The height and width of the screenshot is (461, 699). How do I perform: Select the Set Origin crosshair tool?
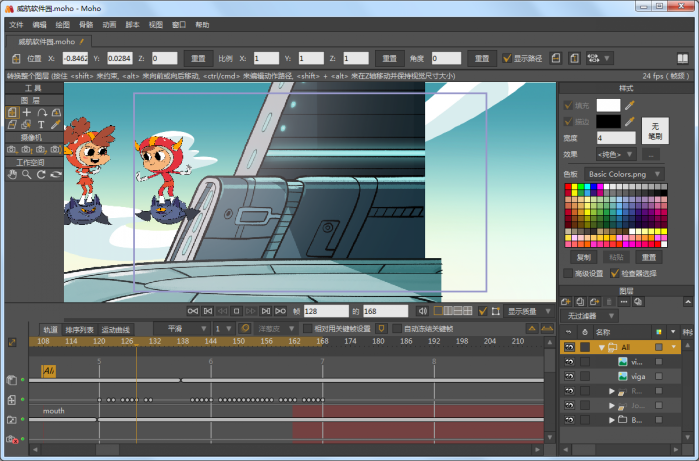[27, 112]
